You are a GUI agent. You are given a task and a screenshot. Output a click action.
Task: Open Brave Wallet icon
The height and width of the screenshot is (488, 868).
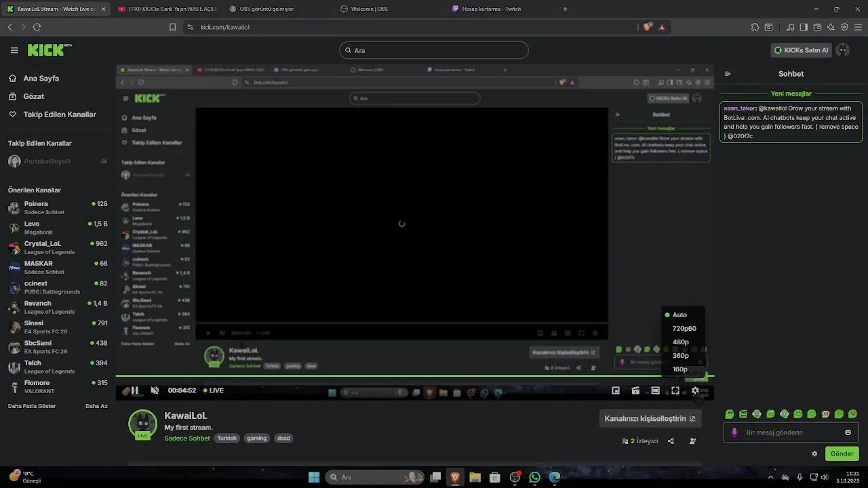click(x=817, y=27)
